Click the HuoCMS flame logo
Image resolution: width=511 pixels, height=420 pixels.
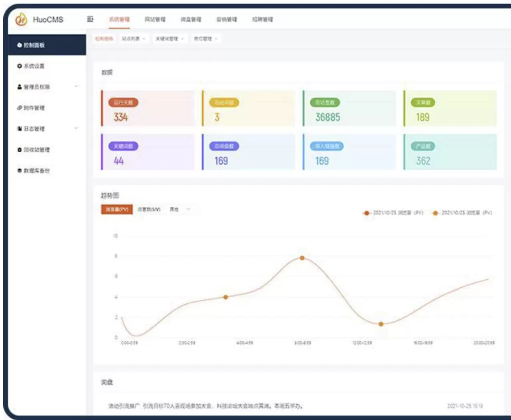pos(21,19)
